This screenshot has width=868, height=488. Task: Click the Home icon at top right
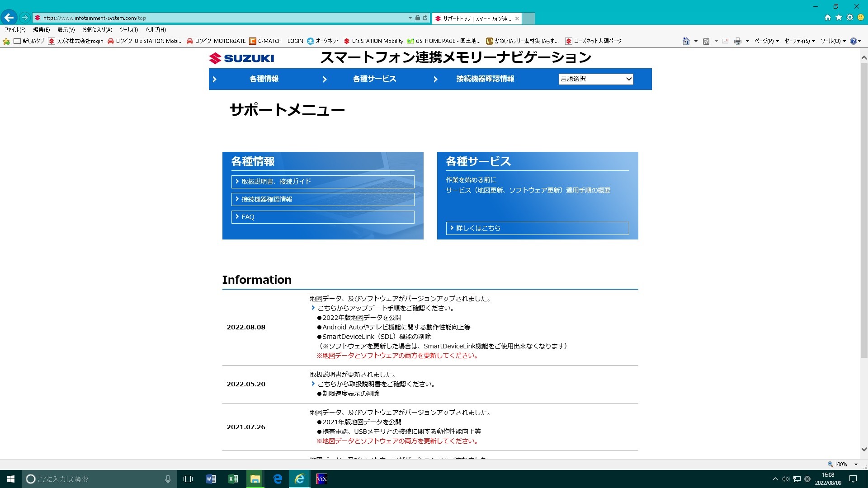827,18
